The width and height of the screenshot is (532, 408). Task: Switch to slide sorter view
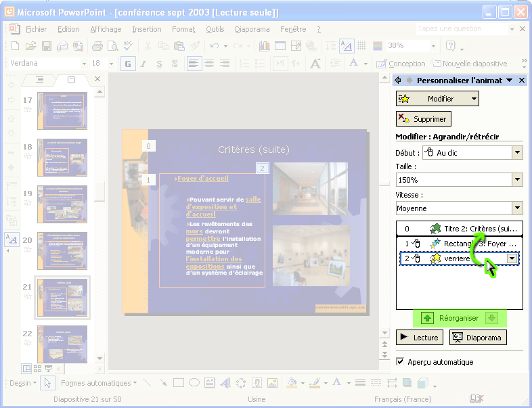37,369
